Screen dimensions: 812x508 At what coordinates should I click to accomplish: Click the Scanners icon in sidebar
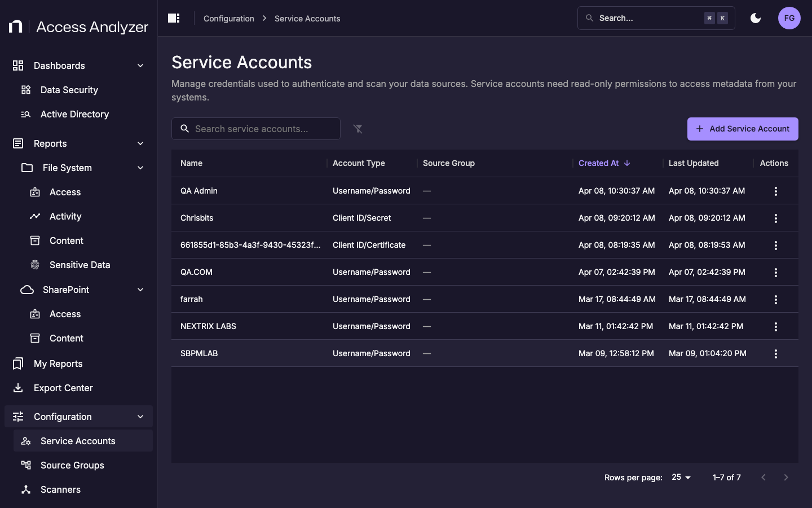pos(26,489)
